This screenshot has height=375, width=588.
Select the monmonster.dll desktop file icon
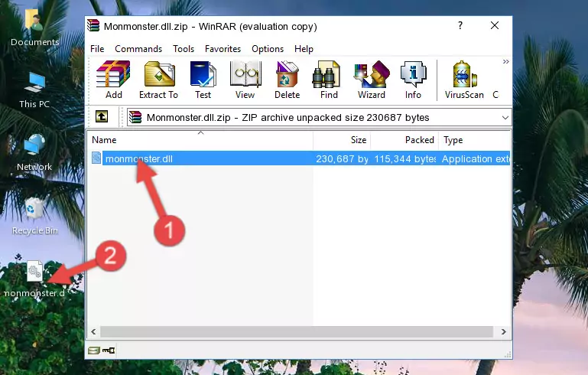[34, 279]
